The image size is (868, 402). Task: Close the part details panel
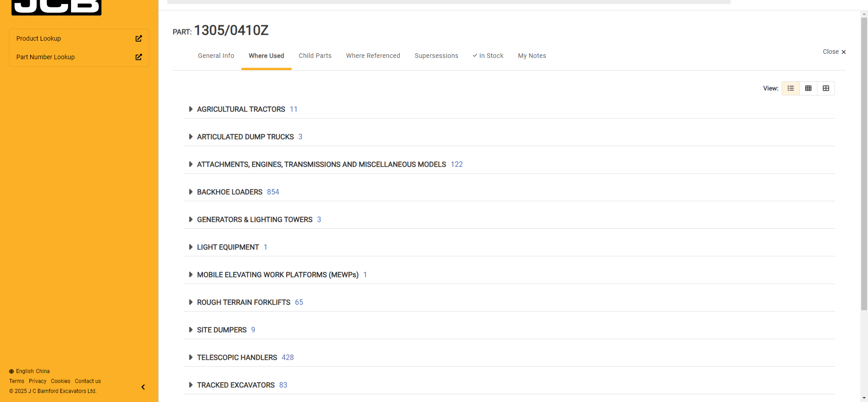pyautogui.click(x=834, y=52)
